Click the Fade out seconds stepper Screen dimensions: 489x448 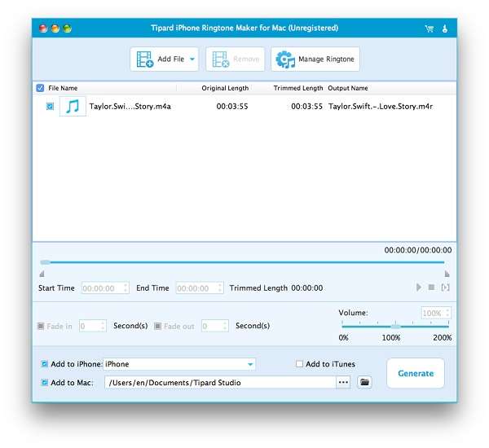coord(225,326)
